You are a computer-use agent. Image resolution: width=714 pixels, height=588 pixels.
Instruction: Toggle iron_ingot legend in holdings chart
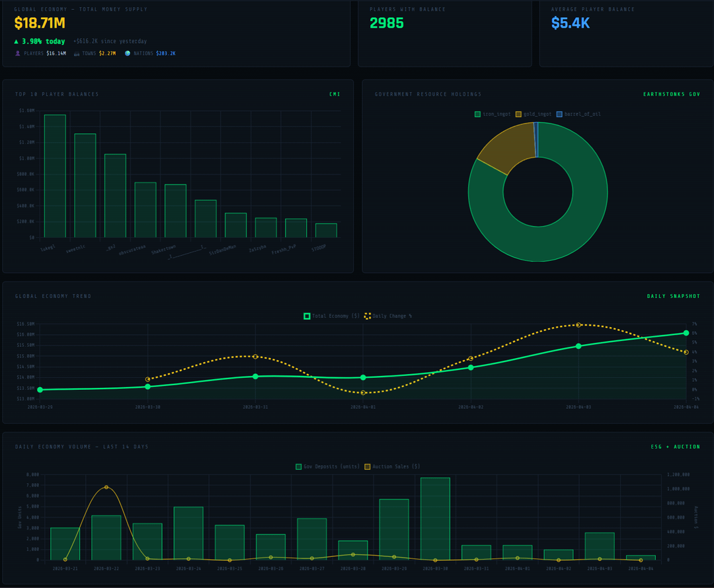(477, 114)
